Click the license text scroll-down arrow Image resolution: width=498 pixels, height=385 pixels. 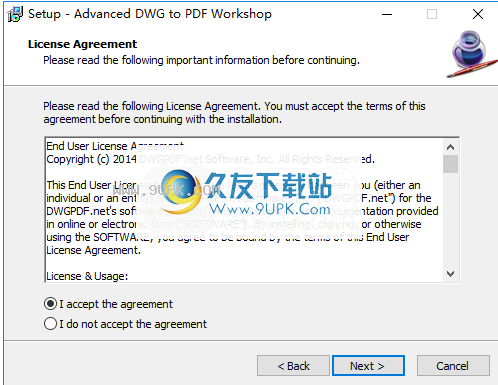pyautogui.click(x=450, y=274)
